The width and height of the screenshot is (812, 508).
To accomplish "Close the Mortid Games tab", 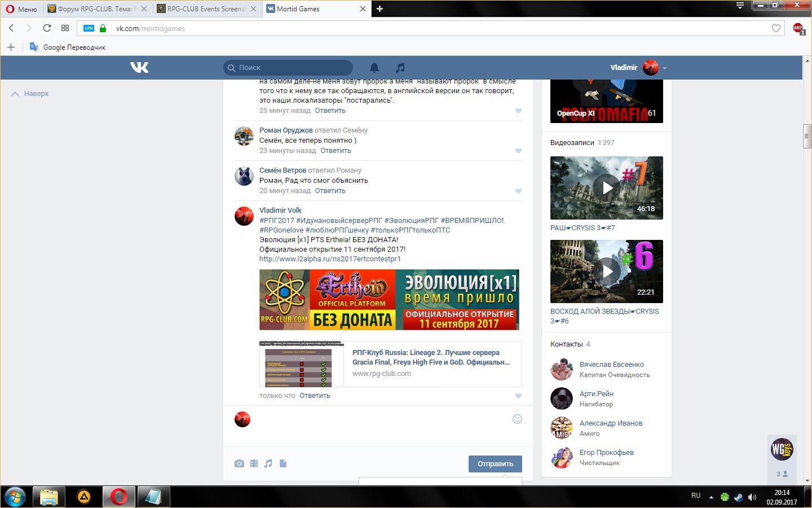I will click(x=363, y=9).
